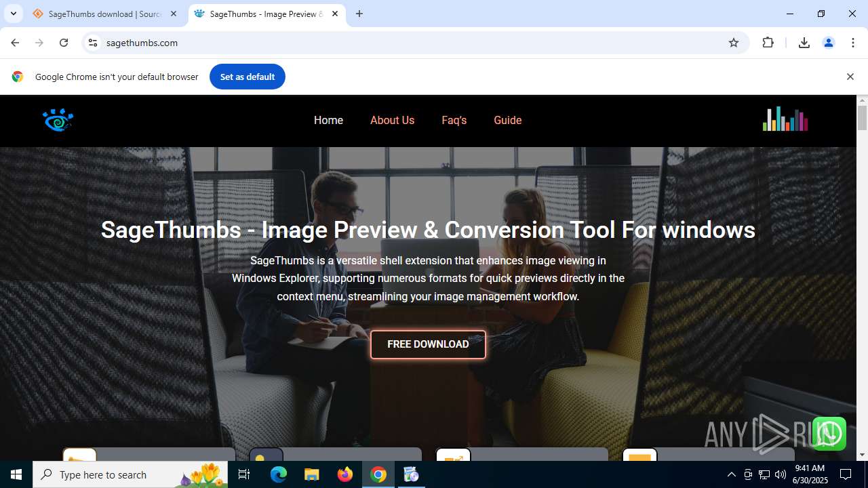The width and height of the screenshot is (868, 488).
Task: Bookmark this page with the star icon
Action: point(734,43)
